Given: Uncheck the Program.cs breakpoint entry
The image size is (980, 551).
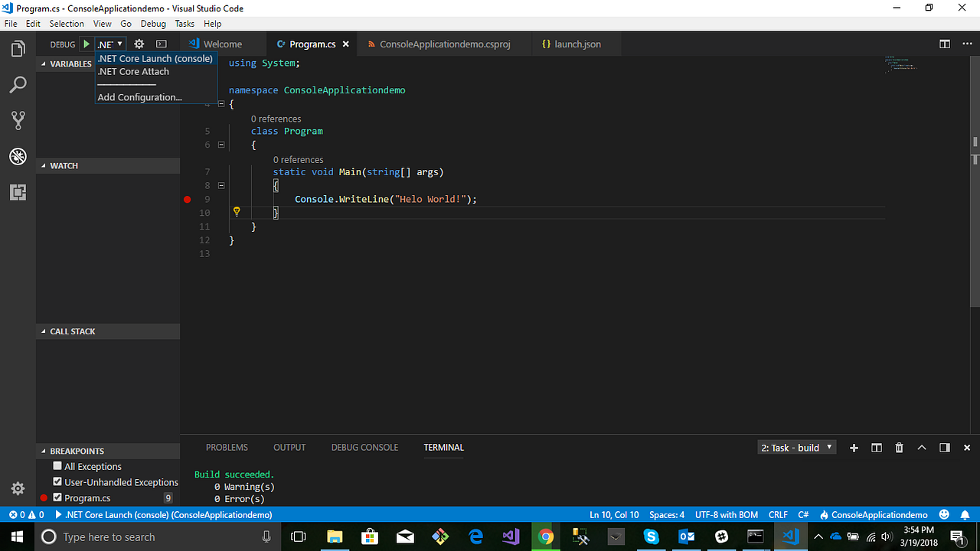Looking at the screenshot, I should (x=57, y=497).
